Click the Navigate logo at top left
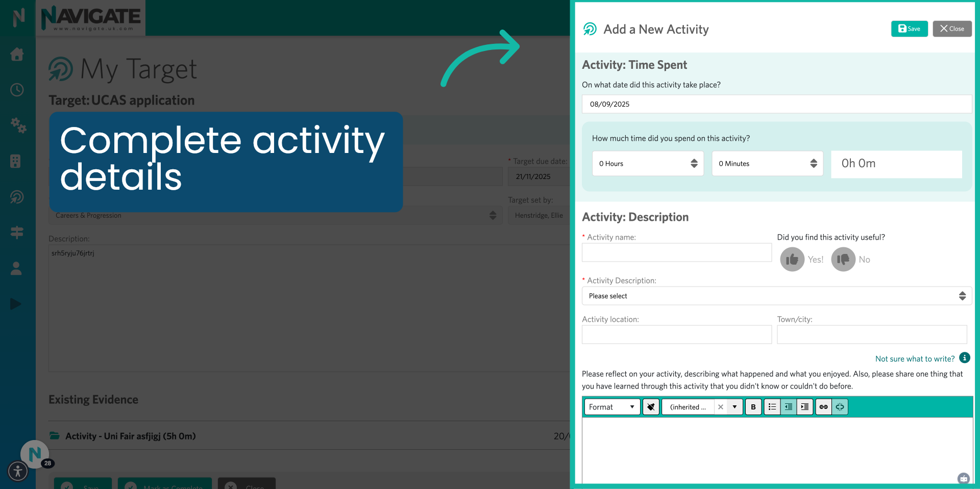The width and height of the screenshot is (980, 489). (x=91, y=17)
